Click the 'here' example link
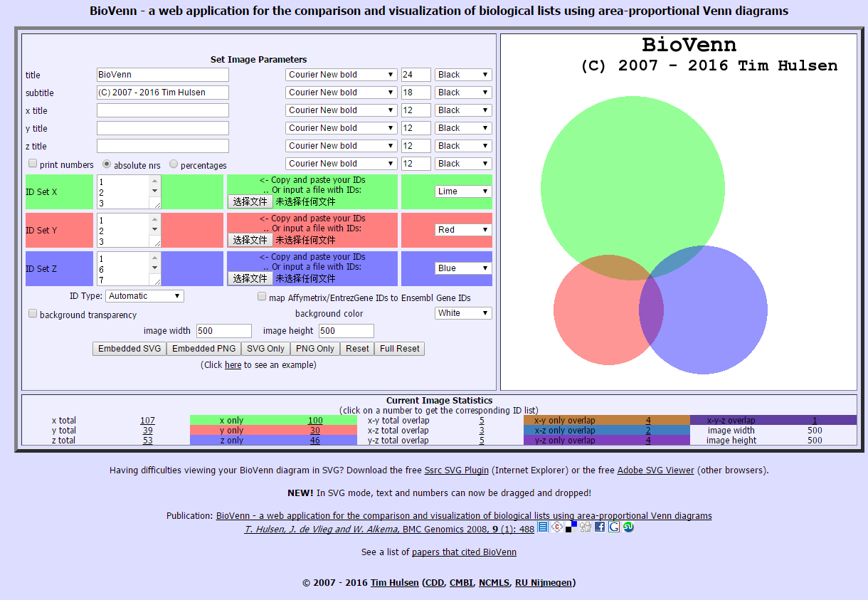 click(x=233, y=365)
